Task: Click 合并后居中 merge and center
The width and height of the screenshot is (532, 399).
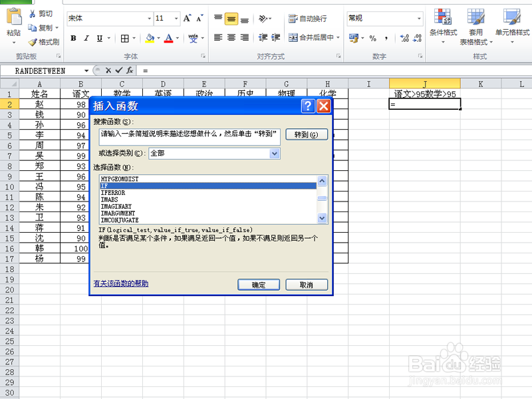Action: coord(311,37)
